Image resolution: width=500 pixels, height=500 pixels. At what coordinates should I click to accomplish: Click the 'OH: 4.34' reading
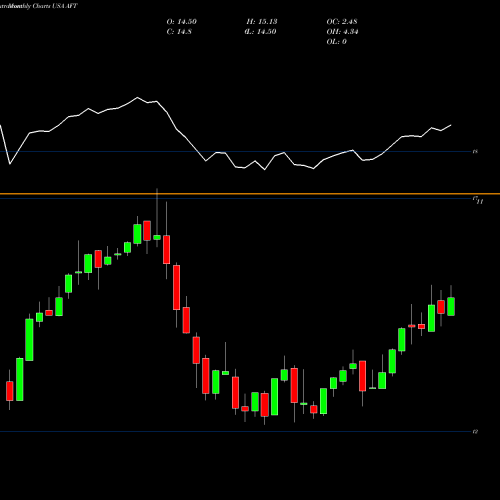[342, 32]
